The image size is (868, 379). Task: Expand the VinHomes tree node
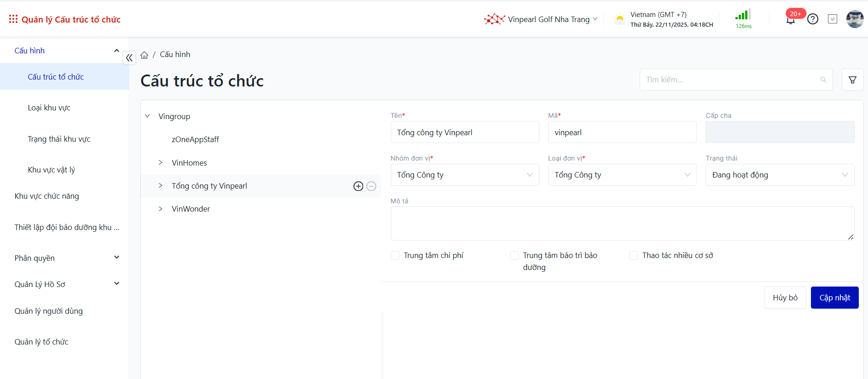tap(160, 162)
